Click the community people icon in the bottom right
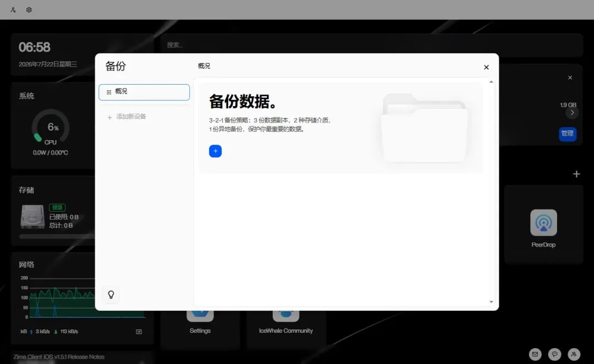 pyautogui.click(x=574, y=354)
